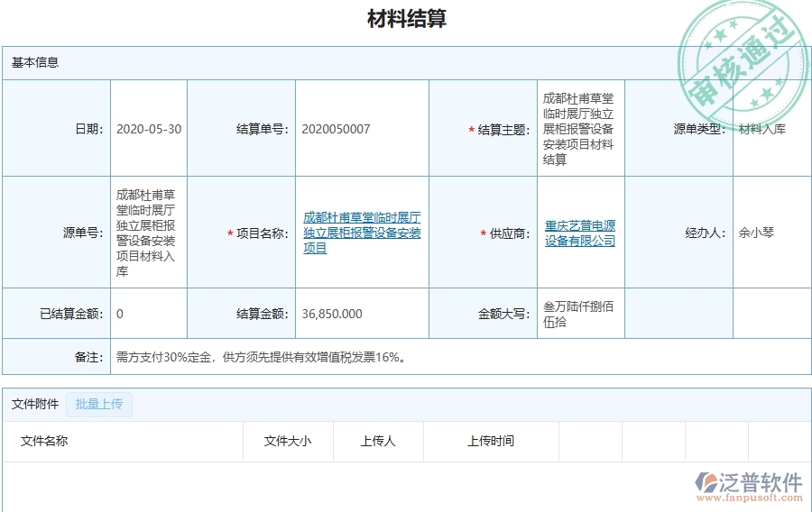This screenshot has width=812, height=512.
Task: Click the 经办人 value 余小琴
Action: point(756,233)
